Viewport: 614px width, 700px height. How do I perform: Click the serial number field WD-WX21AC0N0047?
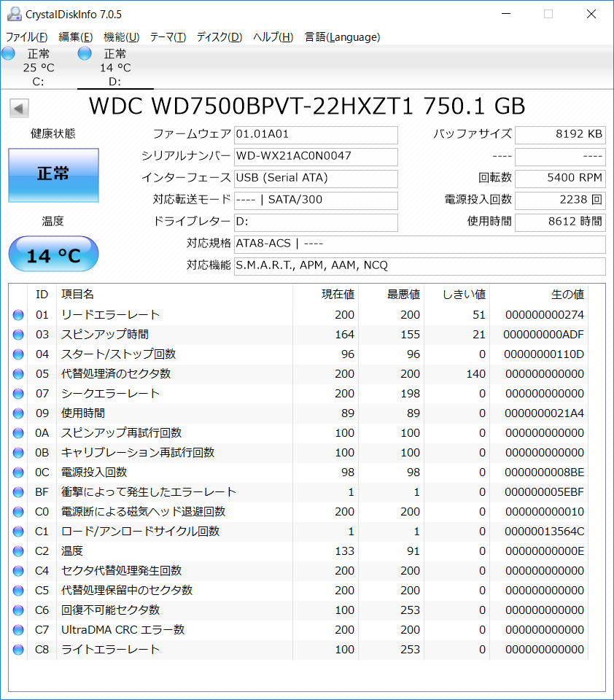[316, 157]
